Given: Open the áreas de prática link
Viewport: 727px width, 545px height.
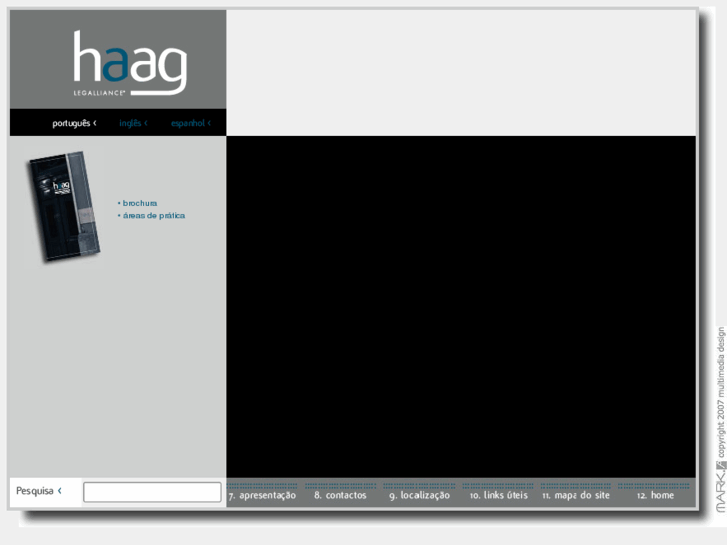Looking at the screenshot, I should pos(153,216).
